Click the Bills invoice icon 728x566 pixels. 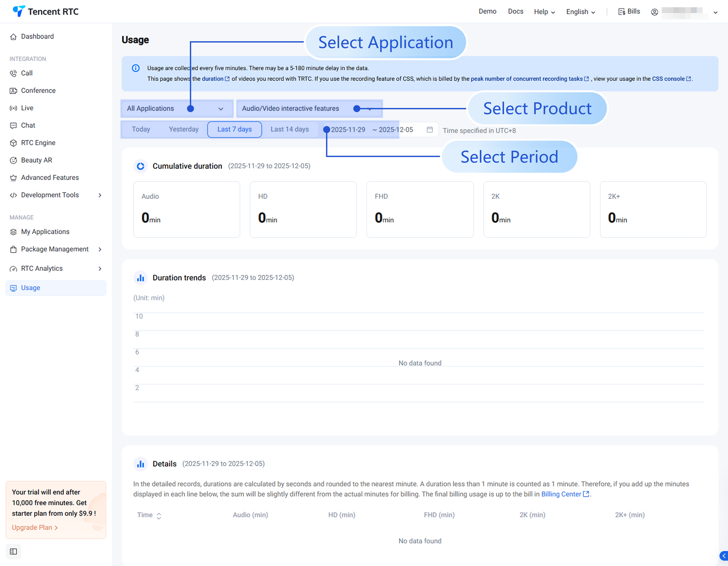click(621, 12)
